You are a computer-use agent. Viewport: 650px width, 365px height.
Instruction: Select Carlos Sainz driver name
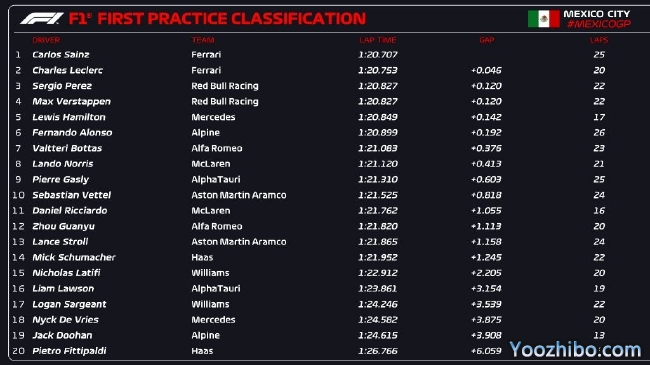[61, 54]
